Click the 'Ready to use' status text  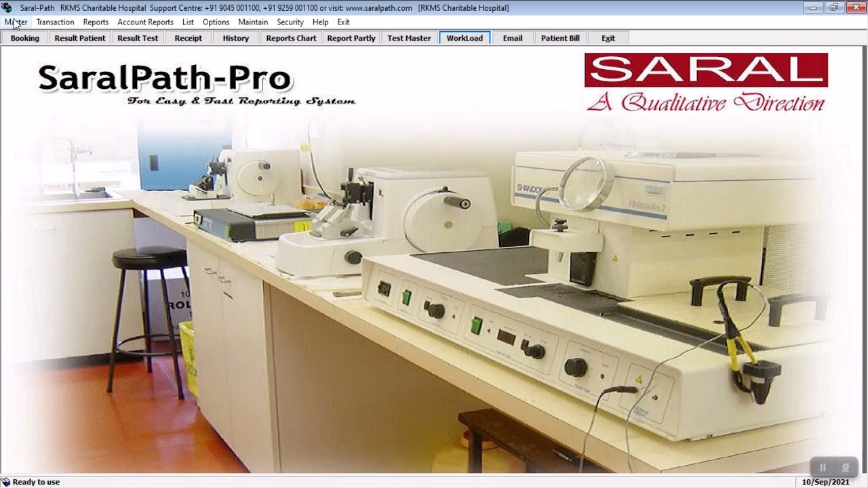coord(36,482)
